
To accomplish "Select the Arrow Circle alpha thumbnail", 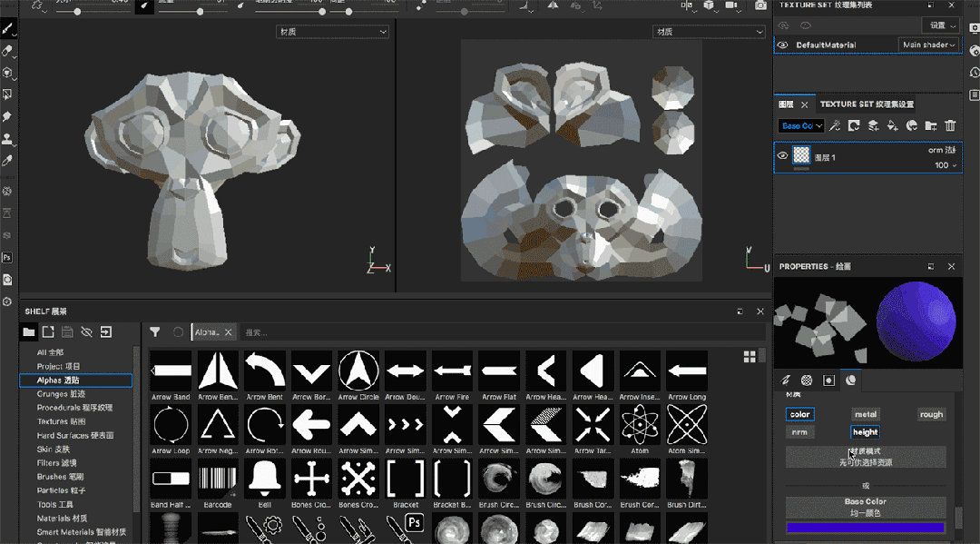I will [x=358, y=371].
